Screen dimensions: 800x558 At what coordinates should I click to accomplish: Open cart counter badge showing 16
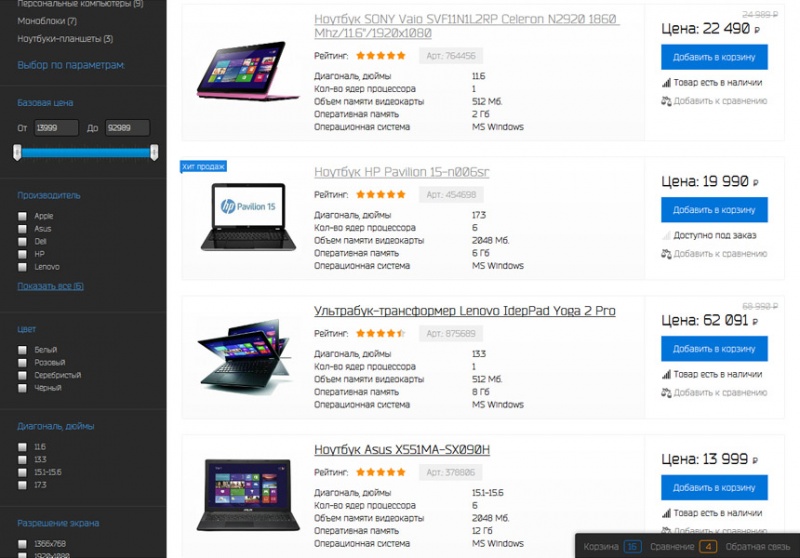pos(632,547)
